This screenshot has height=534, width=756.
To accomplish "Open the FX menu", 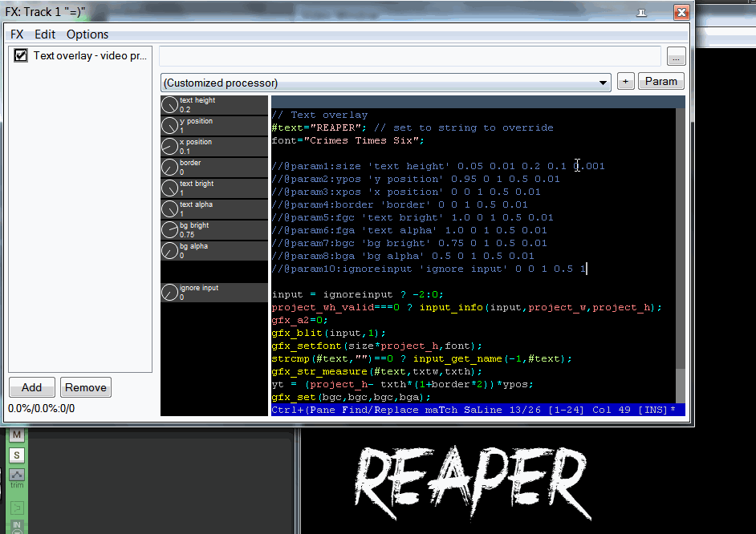I will point(17,34).
